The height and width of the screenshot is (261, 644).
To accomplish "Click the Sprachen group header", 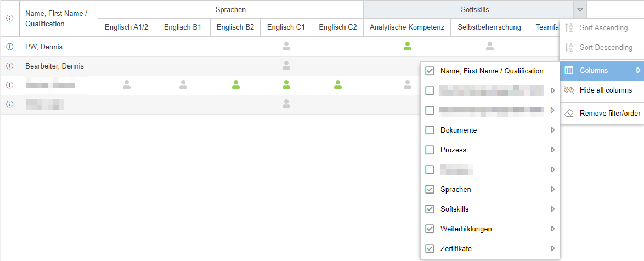I will (x=230, y=9).
